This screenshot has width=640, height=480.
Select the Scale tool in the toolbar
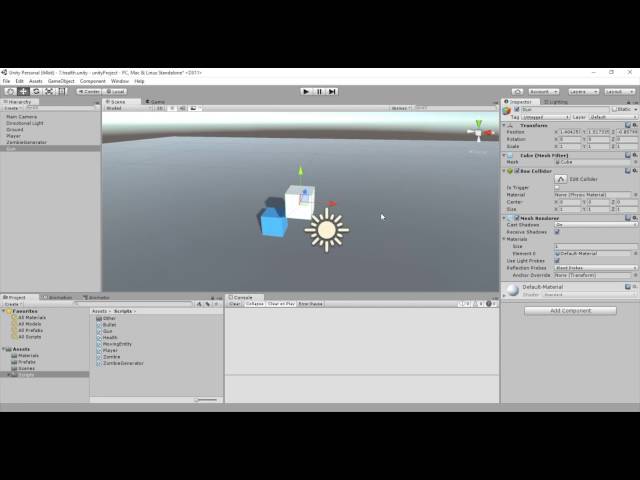[49, 91]
